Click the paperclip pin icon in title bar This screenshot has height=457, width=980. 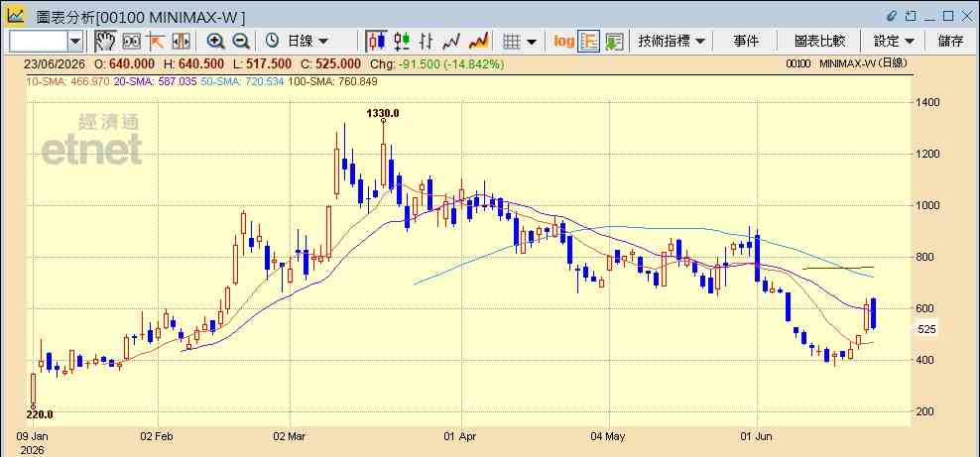pos(892,16)
